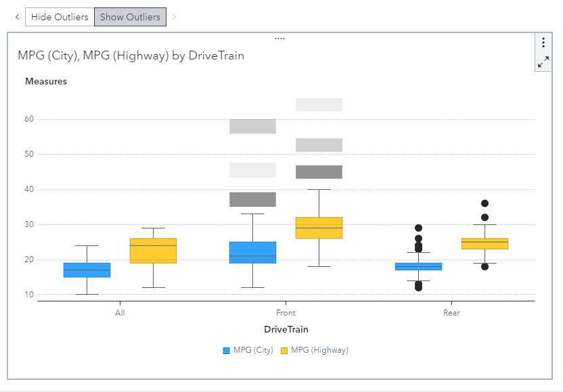This screenshot has height=392, width=563.
Task: Select the blue box plot for All
Action: [87, 270]
